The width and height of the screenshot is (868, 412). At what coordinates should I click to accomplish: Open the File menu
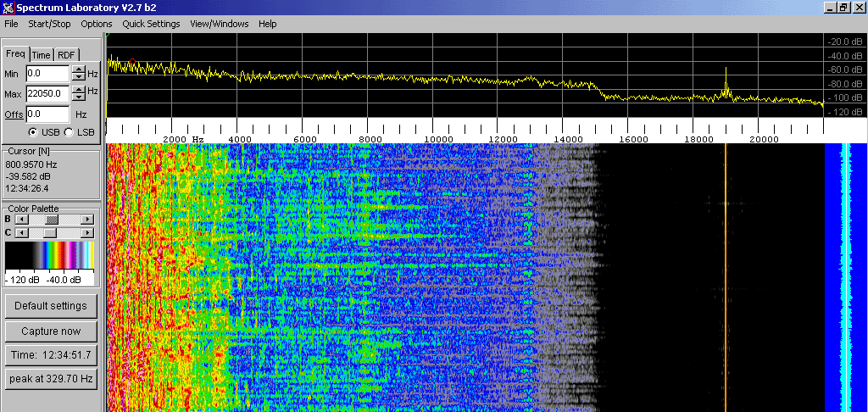(x=11, y=24)
